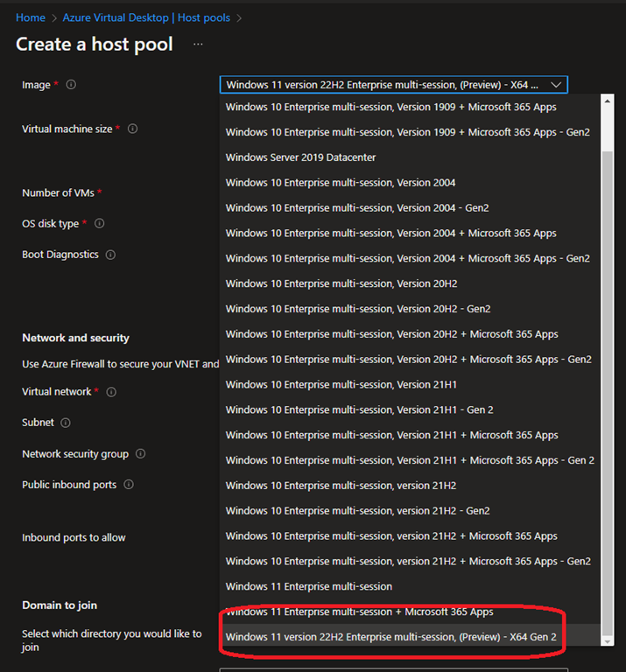Click the Public inbound ports info icon
Viewport: 626px width, 672px height.
(x=129, y=485)
